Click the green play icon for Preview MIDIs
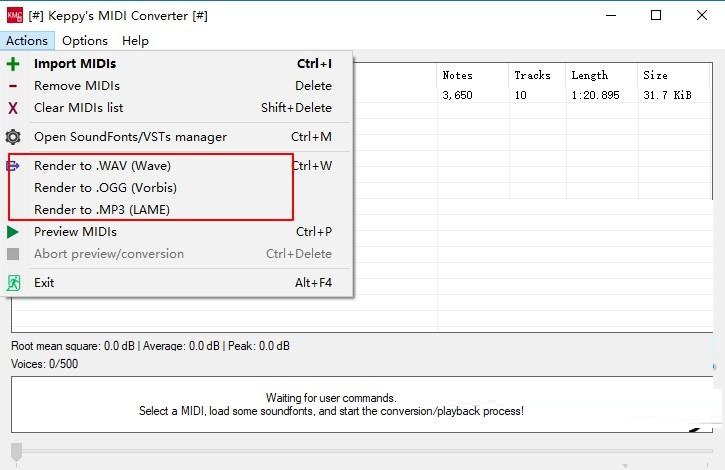The image size is (725, 470). (x=13, y=232)
